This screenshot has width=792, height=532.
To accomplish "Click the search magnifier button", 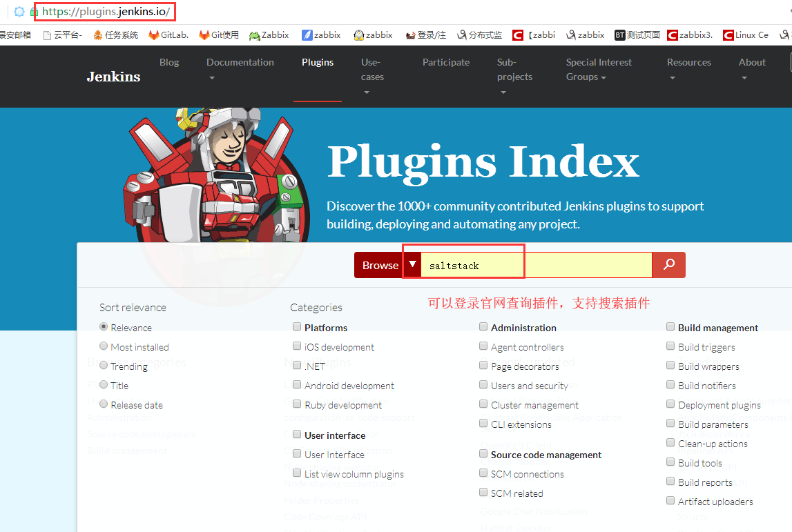I will (669, 264).
